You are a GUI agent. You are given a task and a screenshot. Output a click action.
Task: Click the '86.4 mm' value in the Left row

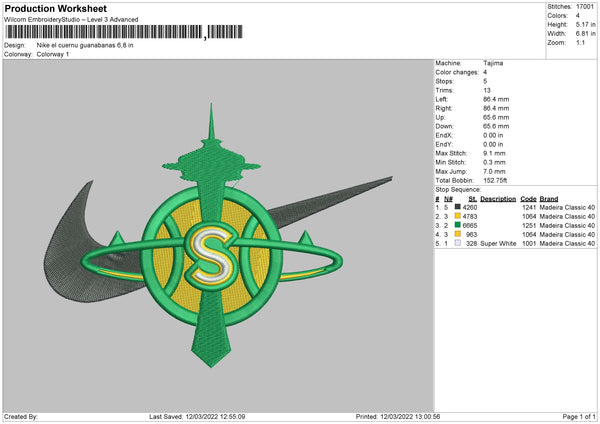pyautogui.click(x=496, y=99)
